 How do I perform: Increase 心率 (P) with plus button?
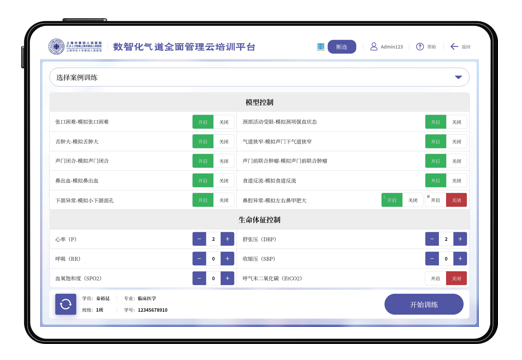coord(227,239)
